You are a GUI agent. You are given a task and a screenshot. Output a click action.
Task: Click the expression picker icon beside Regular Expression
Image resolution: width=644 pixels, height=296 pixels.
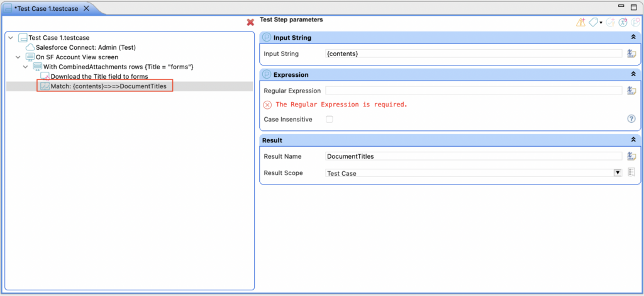click(x=631, y=91)
